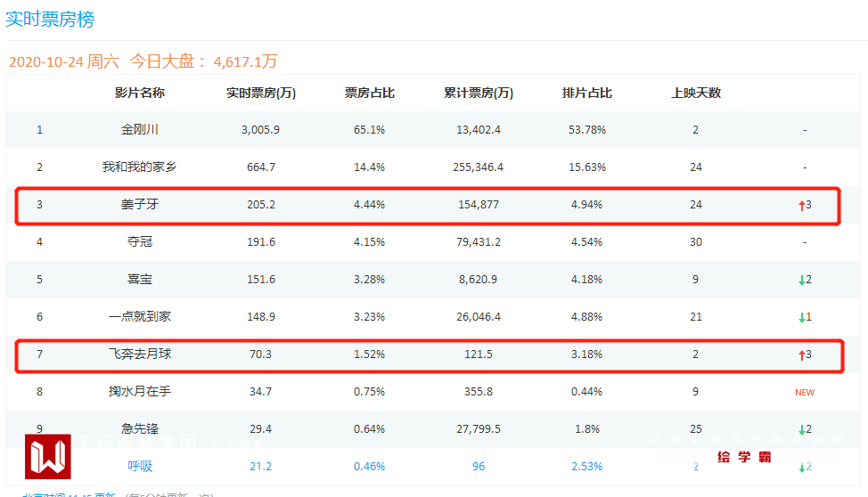Click days-in-release value 21 for 一点就到家
The image size is (868, 497).
696,316
